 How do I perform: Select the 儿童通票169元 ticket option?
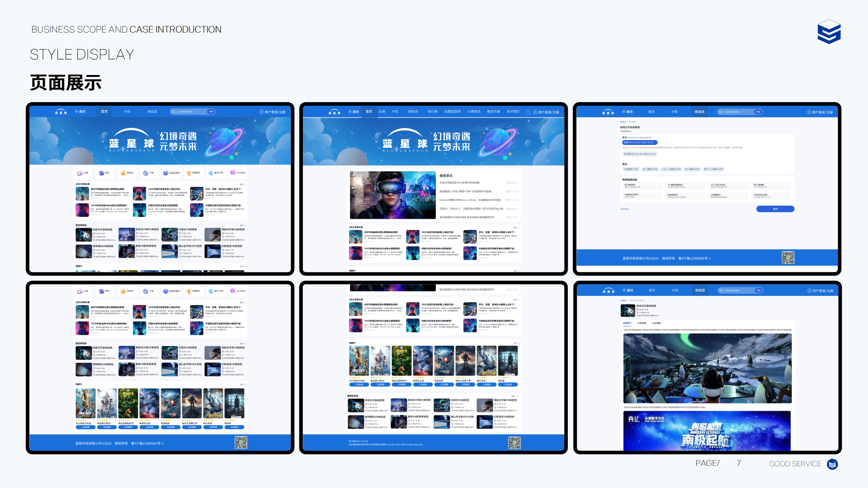tap(631, 169)
